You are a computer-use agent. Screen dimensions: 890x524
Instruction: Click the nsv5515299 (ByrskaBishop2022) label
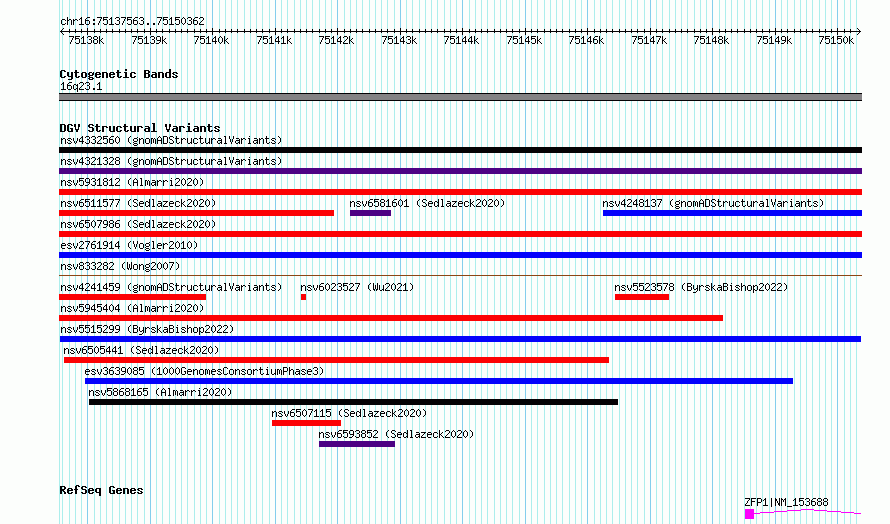(x=147, y=329)
